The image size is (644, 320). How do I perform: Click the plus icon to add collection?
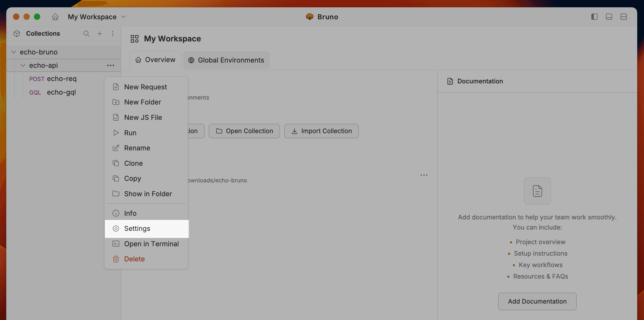(100, 34)
